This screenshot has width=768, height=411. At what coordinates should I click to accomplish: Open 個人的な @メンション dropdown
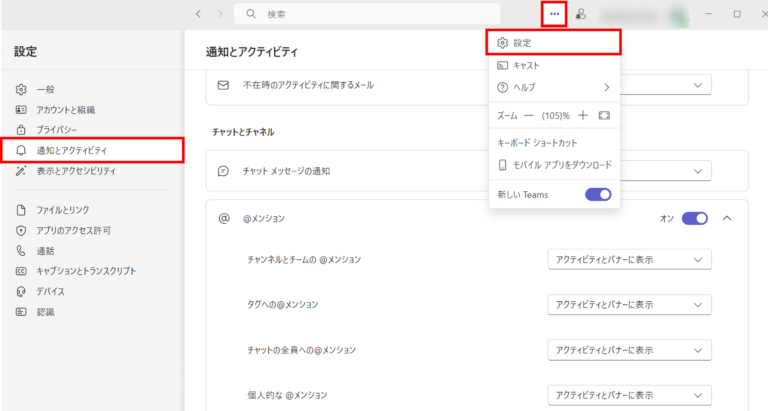629,394
